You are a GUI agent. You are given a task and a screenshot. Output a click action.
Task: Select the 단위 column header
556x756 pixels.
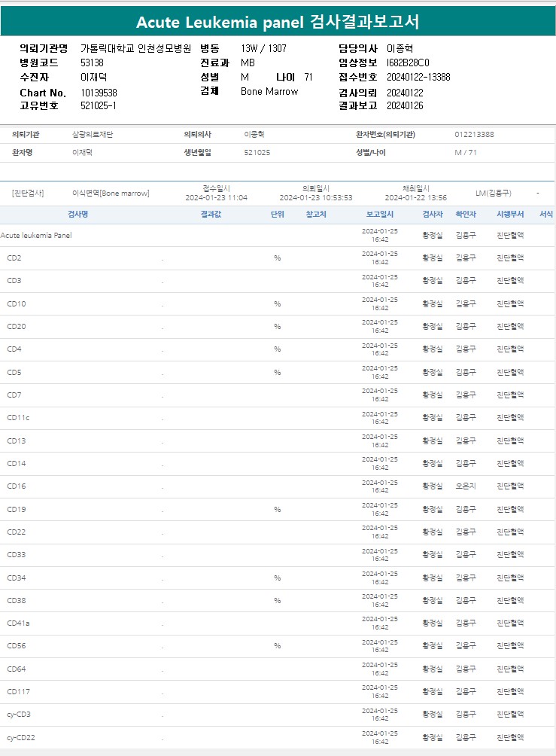pos(277,215)
